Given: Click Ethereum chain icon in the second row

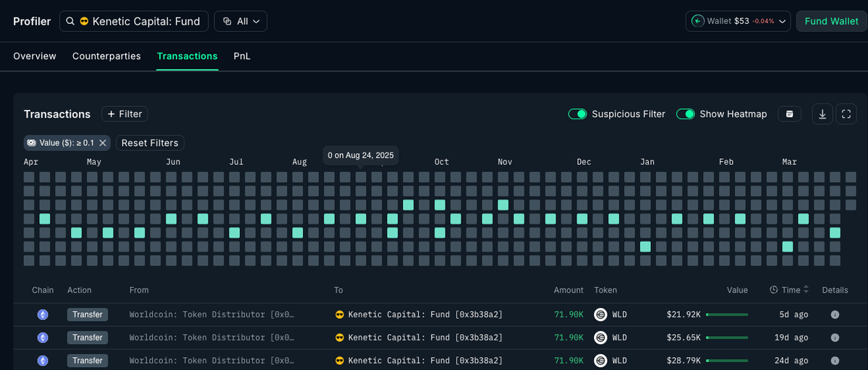Looking at the screenshot, I should click(x=43, y=337).
